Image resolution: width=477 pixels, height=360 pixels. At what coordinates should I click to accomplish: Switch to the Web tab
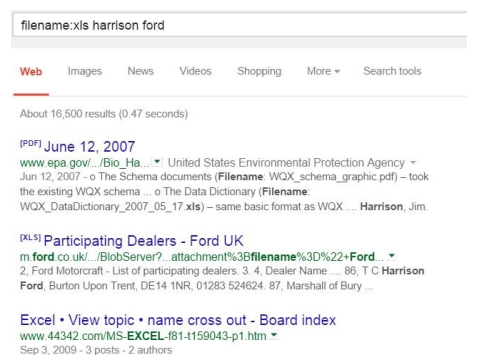[31, 71]
